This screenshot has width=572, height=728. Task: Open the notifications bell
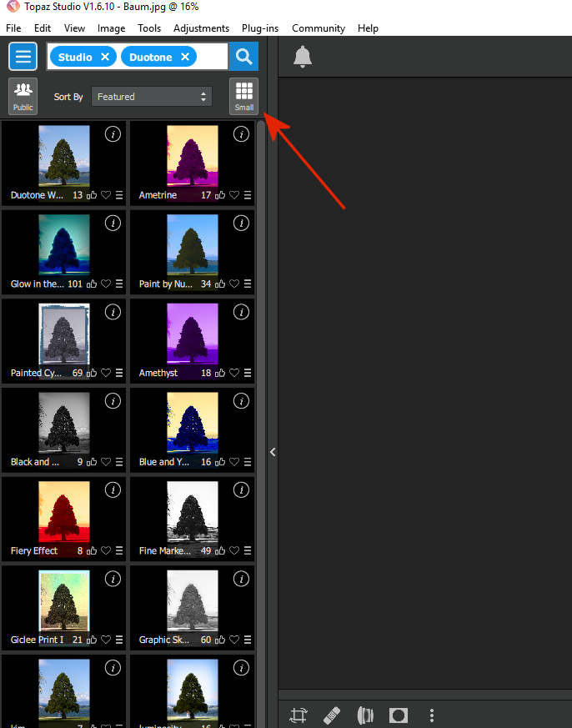302,58
